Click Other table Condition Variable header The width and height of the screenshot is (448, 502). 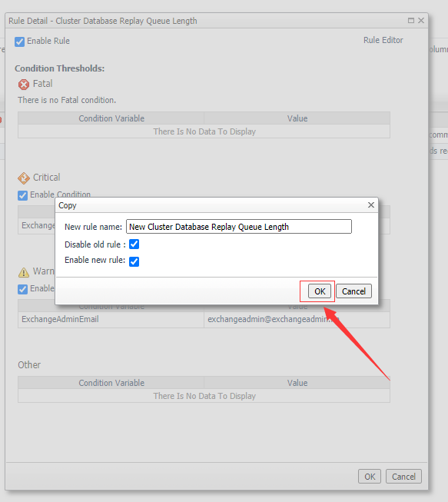(x=111, y=383)
